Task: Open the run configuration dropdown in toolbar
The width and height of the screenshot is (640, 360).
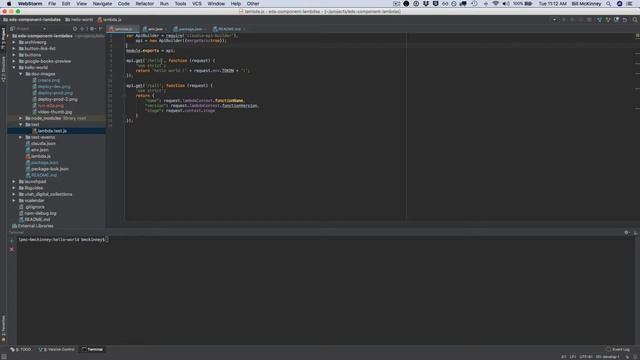Action: pos(554,20)
